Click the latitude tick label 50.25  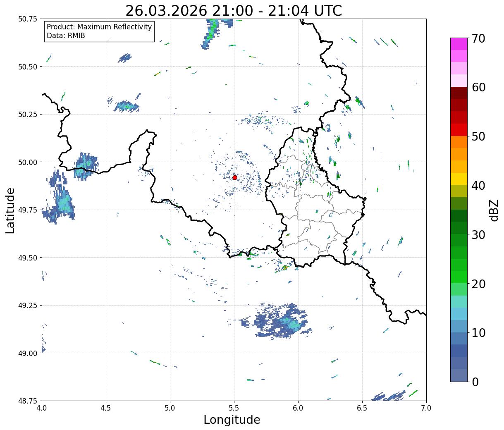[x=28, y=115]
